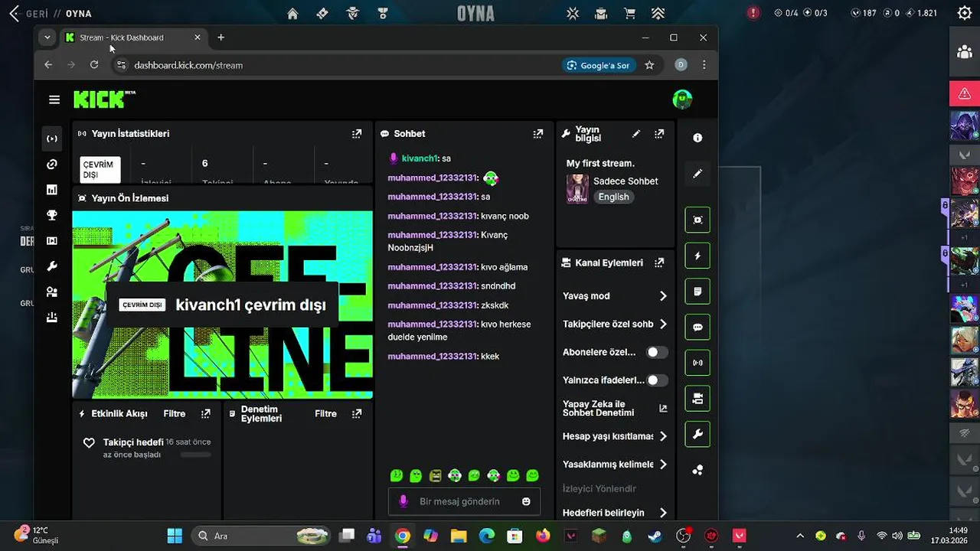Open the trophy icon in Kick sidebar
980x551 pixels.
[x=52, y=215]
